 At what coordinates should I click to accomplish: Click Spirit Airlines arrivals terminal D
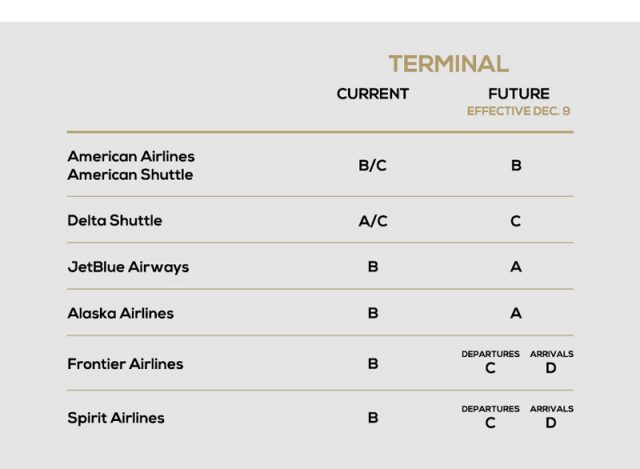(551, 423)
